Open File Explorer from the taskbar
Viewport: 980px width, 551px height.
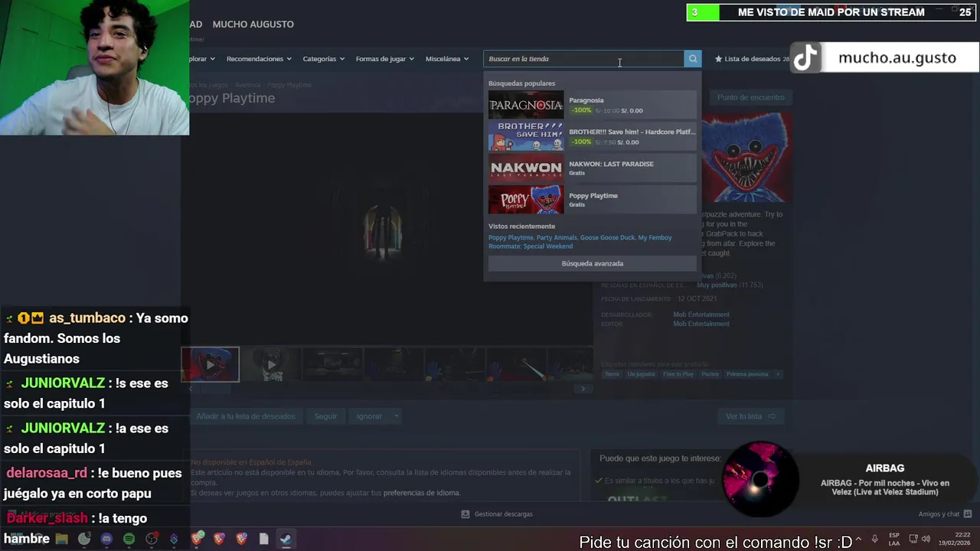tap(61, 539)
